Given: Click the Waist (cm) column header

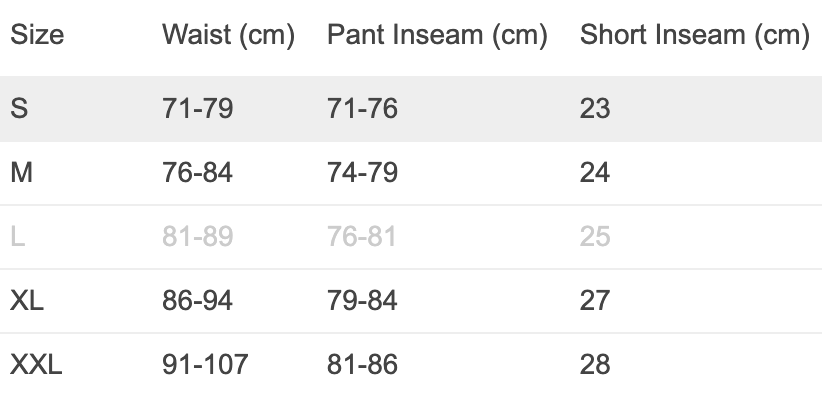Looking at the screenshot, I should (229, 35).
